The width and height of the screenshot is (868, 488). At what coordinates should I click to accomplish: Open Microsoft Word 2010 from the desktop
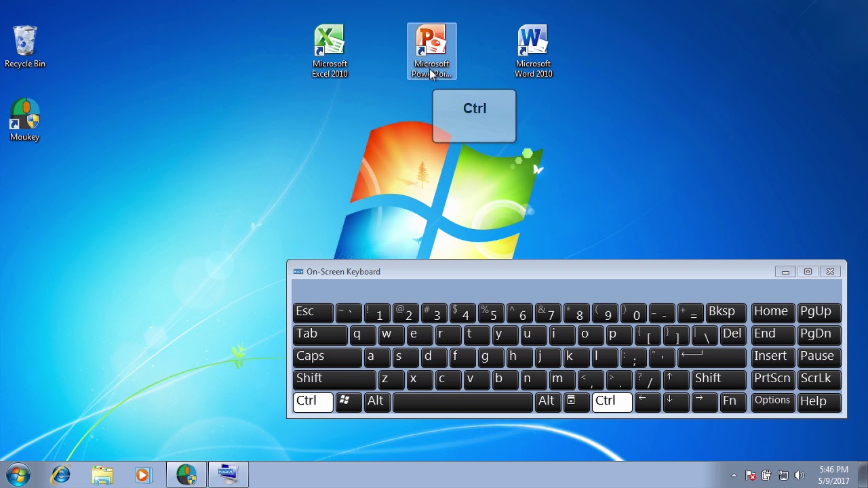533,41
